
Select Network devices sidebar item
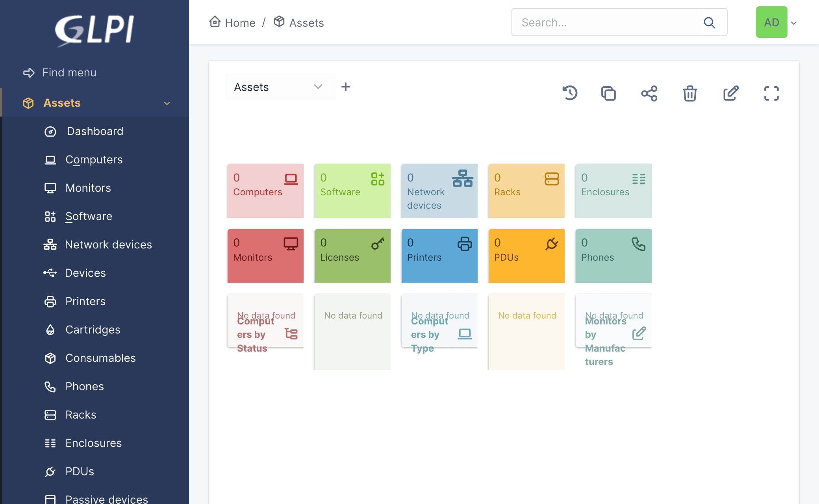pos(108,245)
